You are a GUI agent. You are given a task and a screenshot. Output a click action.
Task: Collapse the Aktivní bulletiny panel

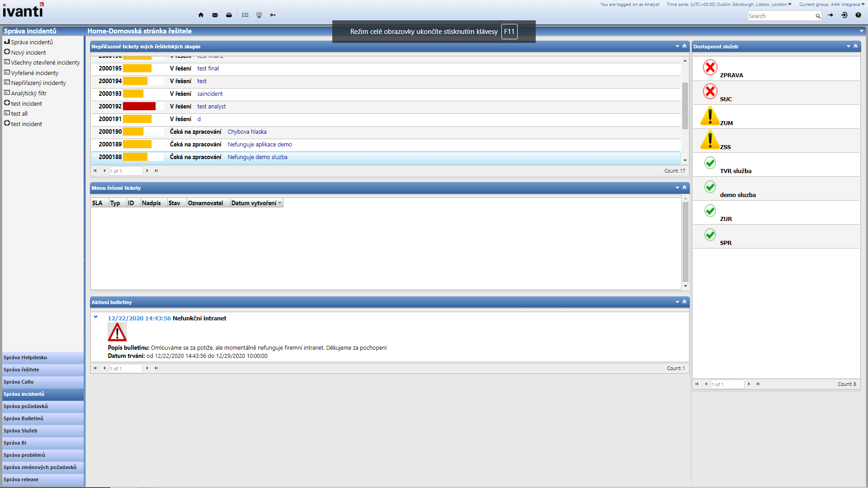684,302
